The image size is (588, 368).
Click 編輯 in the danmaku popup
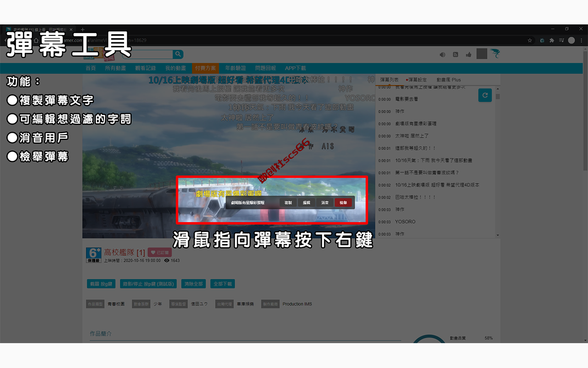[306, 202]
